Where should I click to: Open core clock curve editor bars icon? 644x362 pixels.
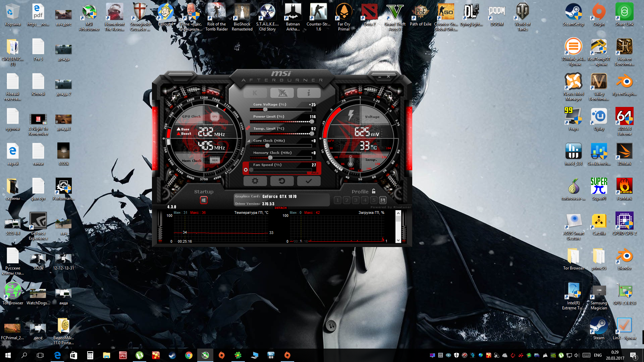tap(249, 141)
